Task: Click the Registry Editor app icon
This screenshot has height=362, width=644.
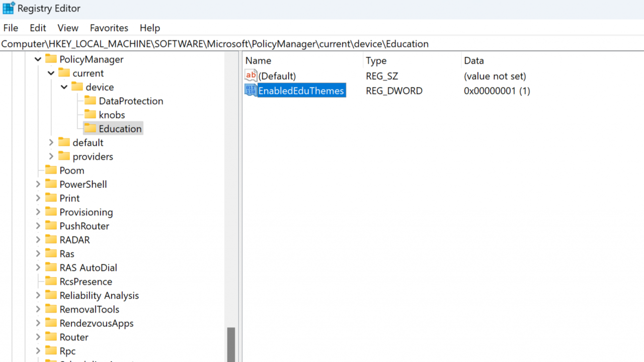Action: coord(9,8)
